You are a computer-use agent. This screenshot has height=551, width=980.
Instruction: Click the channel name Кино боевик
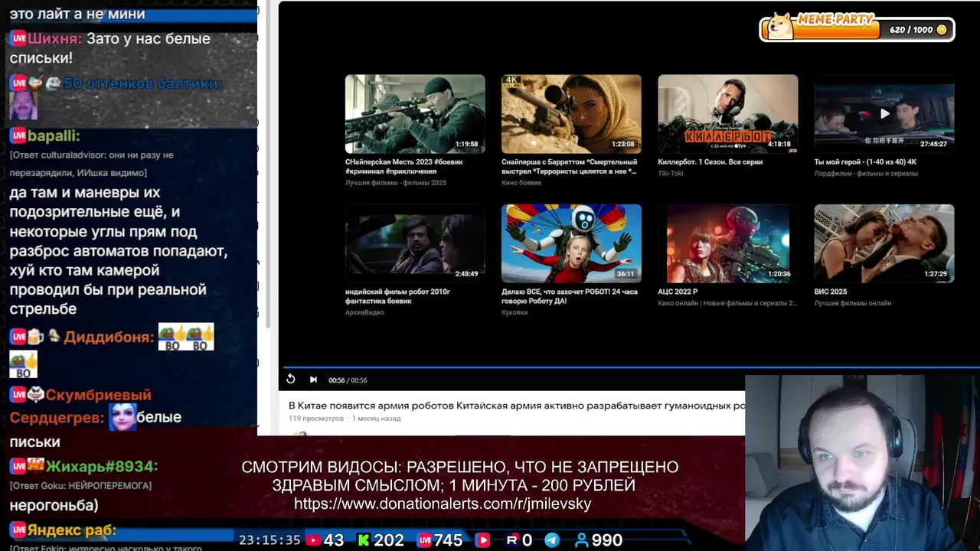pyautogui.click(x=521, y=183)
